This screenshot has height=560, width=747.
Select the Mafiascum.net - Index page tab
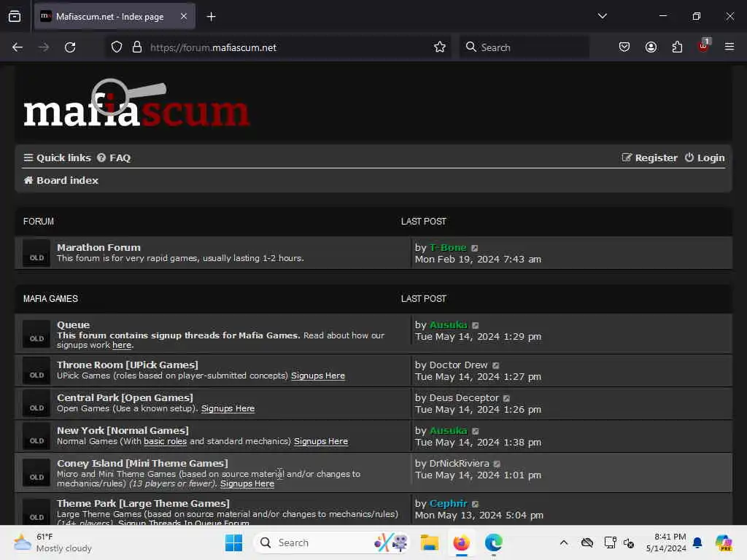(x=115, y=17)
